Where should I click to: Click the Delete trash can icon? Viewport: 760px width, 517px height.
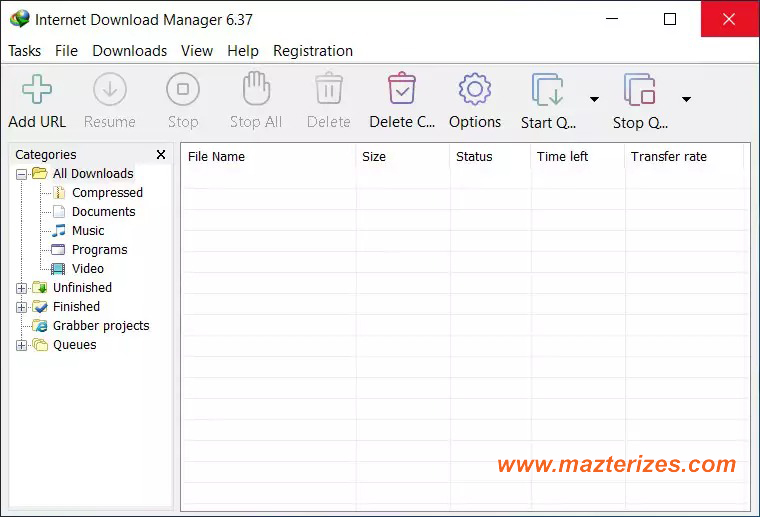point(329,88)
